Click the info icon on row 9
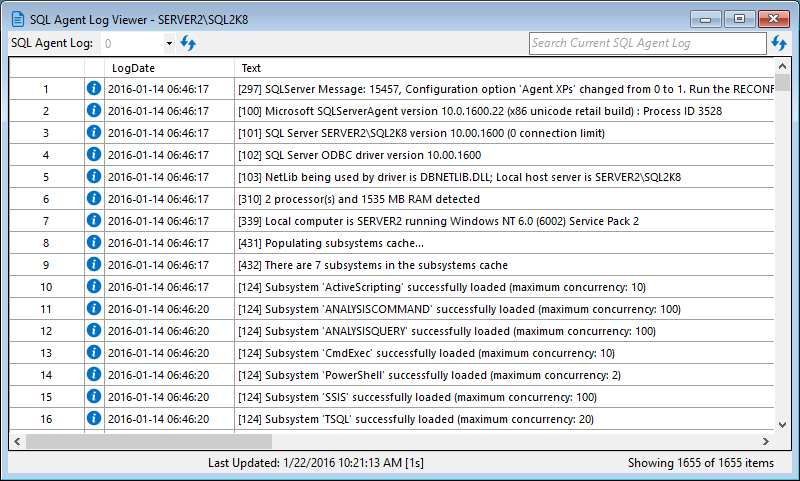The height and width of the screenshot is (481, 800). click(94, 264)
